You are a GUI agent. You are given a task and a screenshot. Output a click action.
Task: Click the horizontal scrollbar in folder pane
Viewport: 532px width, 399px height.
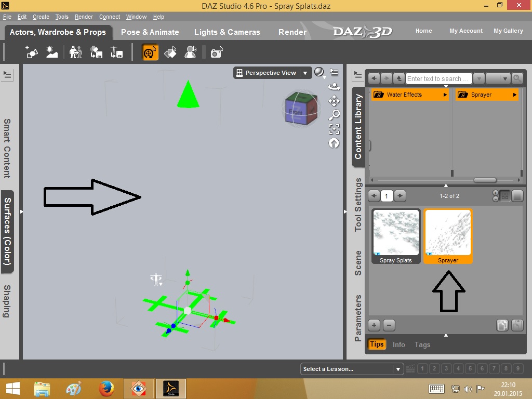485,180
